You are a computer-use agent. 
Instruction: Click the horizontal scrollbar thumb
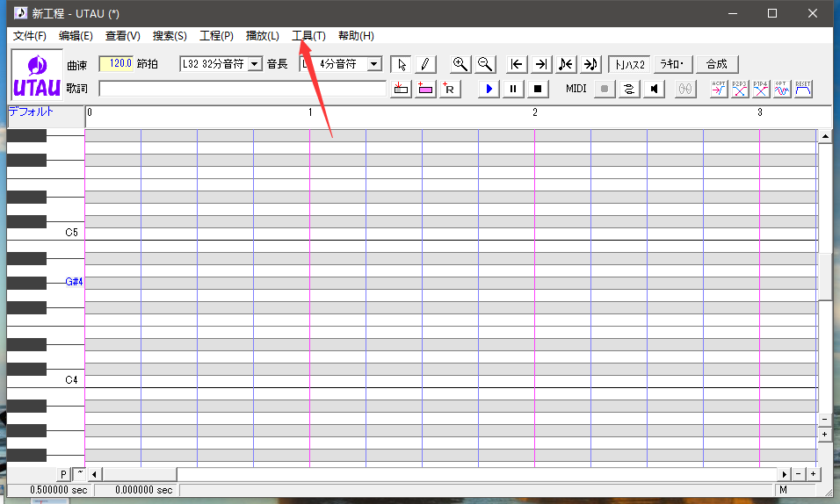pos(140,474)
